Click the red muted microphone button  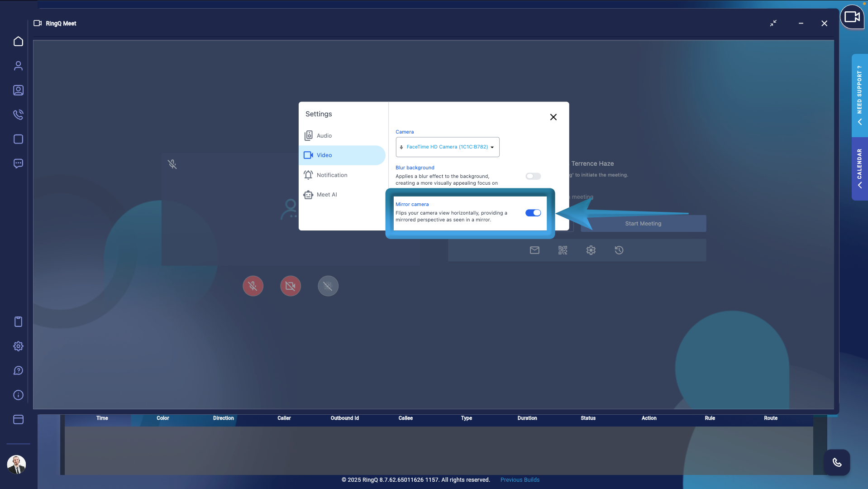[x=253, y=286]
